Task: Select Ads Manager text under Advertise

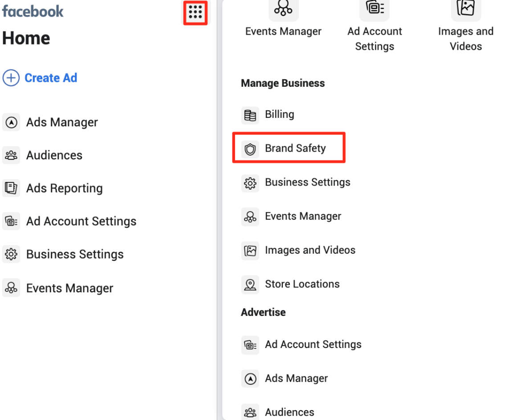Action: 297,379
